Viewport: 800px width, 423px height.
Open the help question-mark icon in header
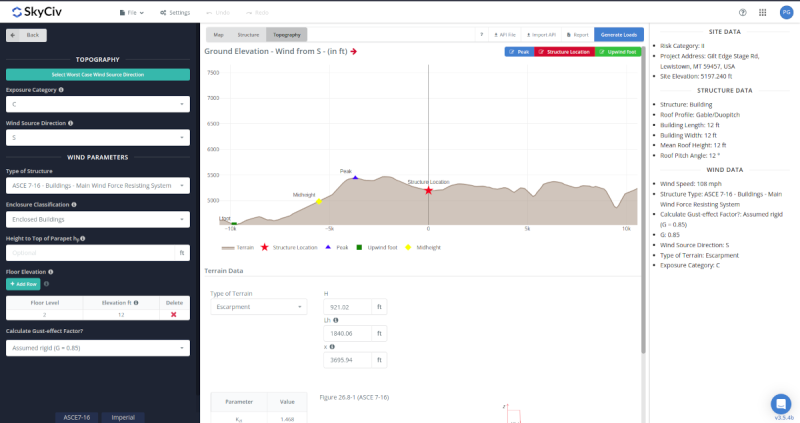[x=742, y=13]
